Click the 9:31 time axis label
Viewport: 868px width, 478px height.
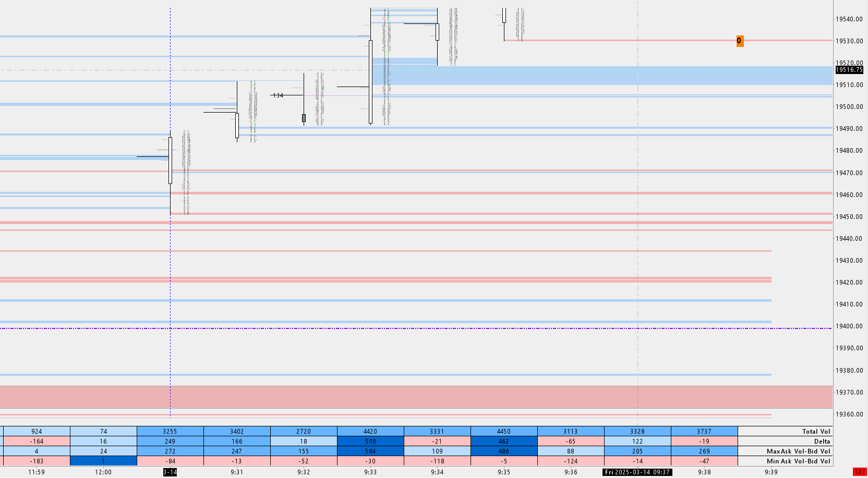237,472
